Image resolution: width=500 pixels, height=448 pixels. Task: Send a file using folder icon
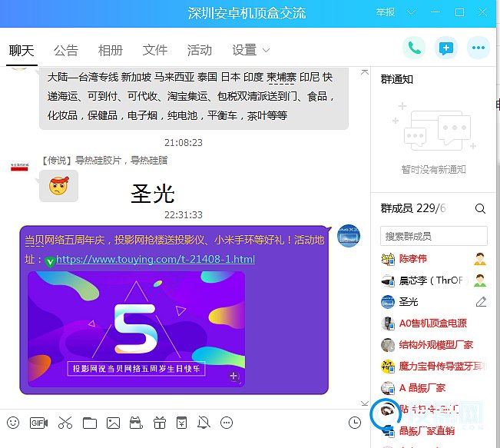pos(90,423)
